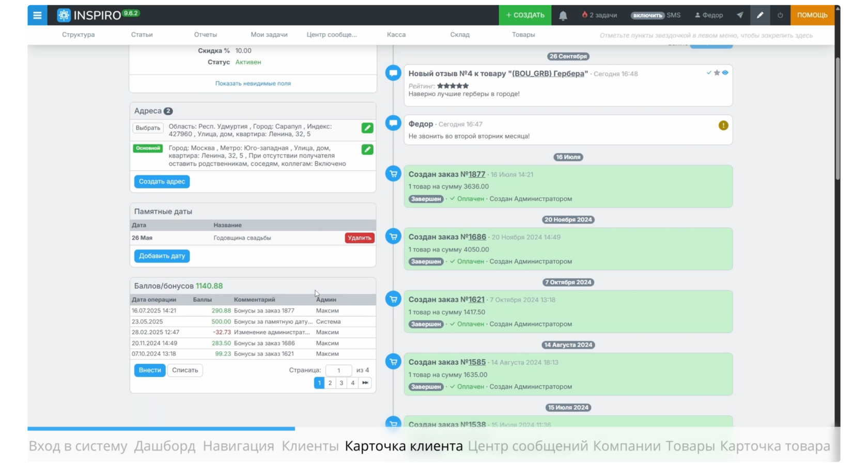Click cart icon for order №1585
The image size is (868, 467).
coord(393,362)
